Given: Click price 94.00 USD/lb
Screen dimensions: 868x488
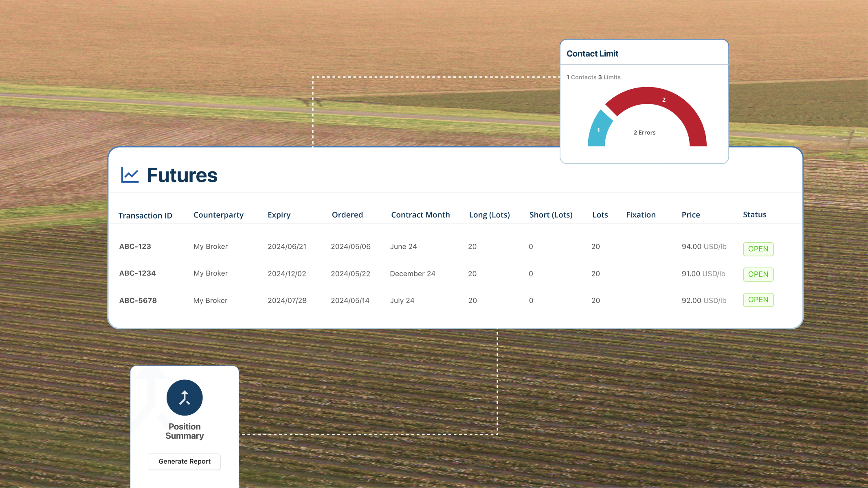Looking at the screenshot, I should click(x=704, y=247).
